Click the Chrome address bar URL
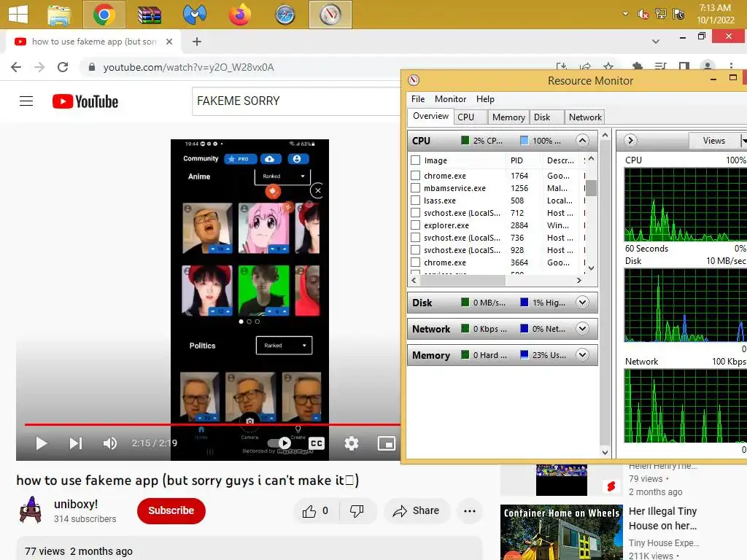747x560 pixels. [x=188, y=67]
